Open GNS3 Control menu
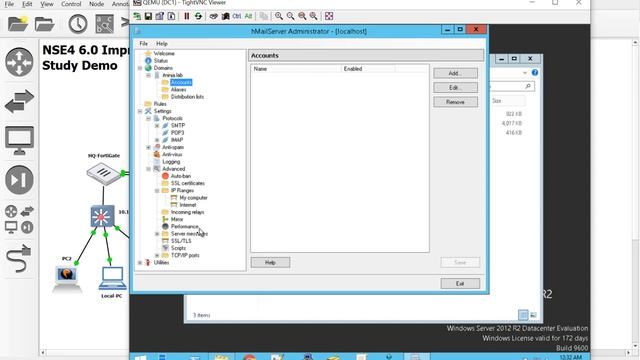 click(71, 4)
